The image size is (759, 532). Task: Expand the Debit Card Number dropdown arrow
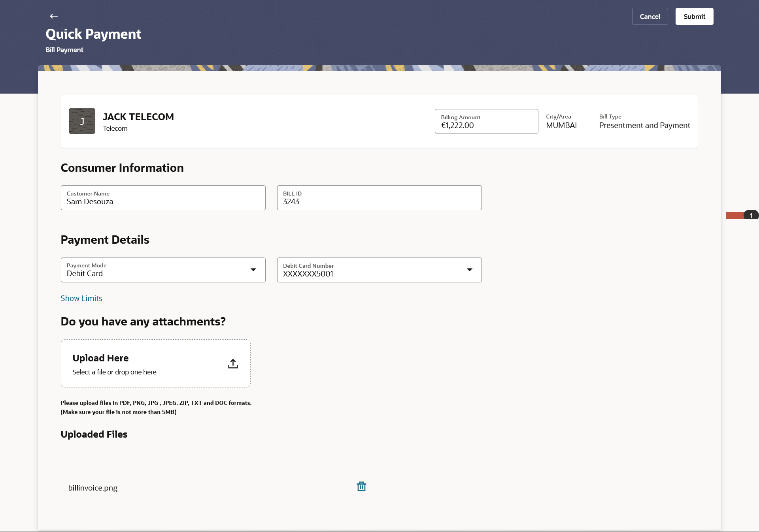(470, 270)
